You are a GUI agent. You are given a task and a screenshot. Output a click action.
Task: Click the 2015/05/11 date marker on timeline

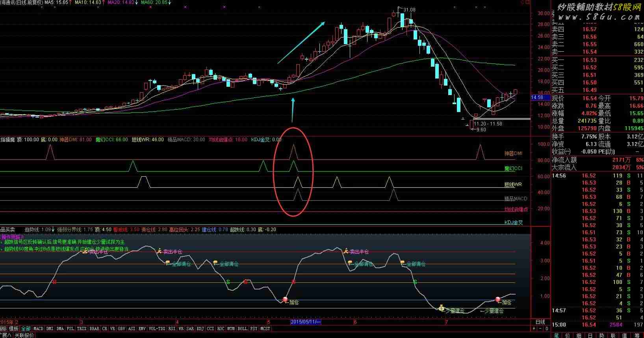click(x=306, y=322)
